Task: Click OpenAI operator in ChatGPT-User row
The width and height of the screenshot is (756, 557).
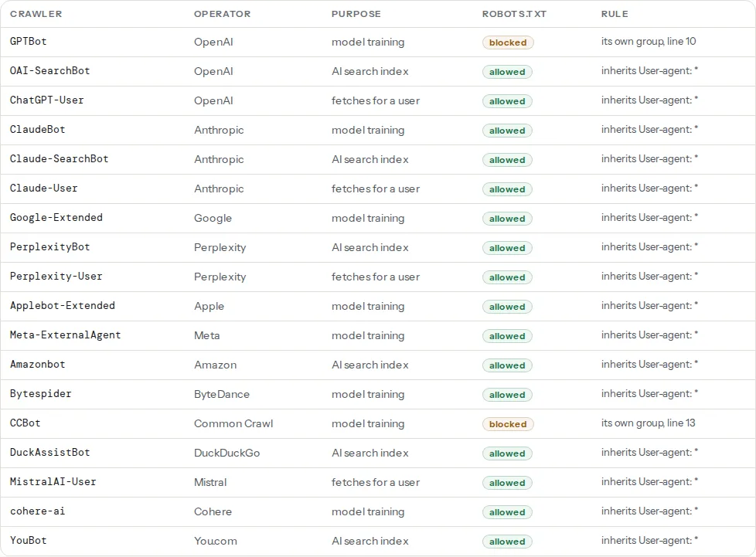Action: click(x=213, y=100)
